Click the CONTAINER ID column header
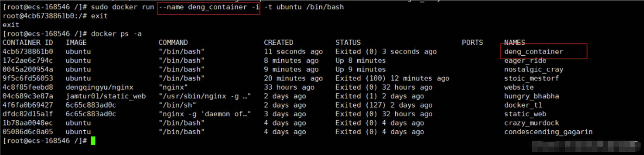 (x=28, y=43)
